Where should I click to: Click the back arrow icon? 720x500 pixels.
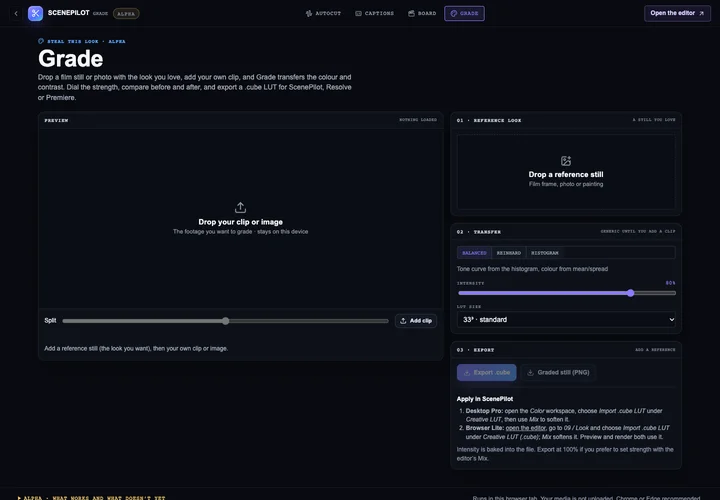coord(16,13)
